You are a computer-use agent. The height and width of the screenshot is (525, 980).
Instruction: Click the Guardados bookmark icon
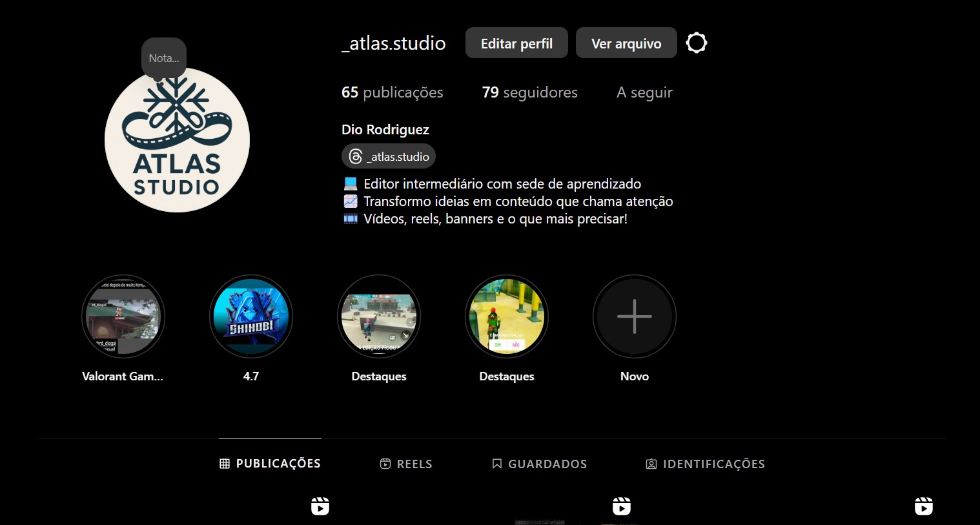pyautogui.click(x=497, y=464)
